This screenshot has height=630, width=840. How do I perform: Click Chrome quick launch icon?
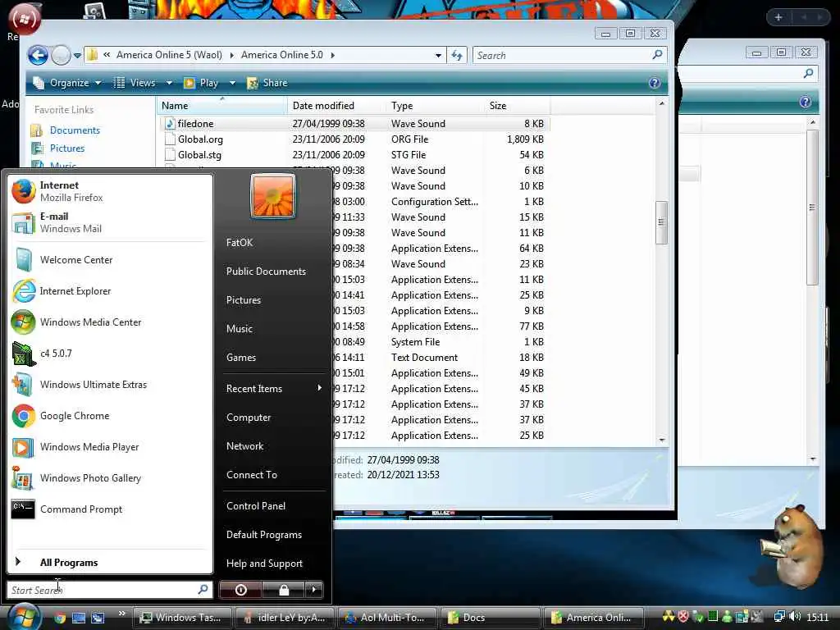60,618
